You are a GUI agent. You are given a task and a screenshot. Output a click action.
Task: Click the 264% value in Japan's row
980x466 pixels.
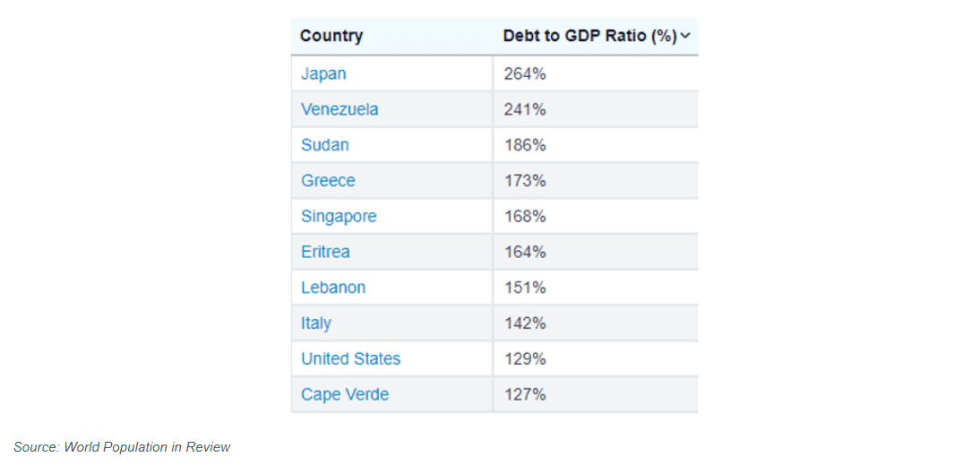[x=525, y=73]
